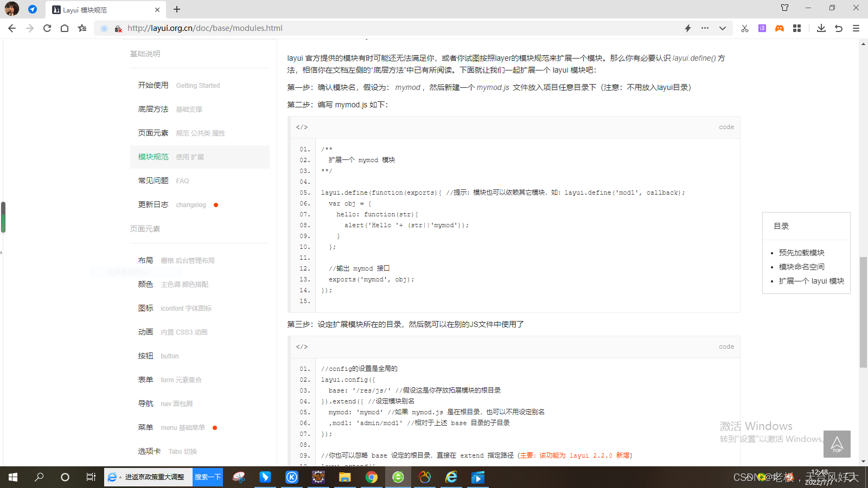Click the '预先加载模块' link in 目录 panel
Viewport: 868px width, 488px height.
(x=801, y=252)
